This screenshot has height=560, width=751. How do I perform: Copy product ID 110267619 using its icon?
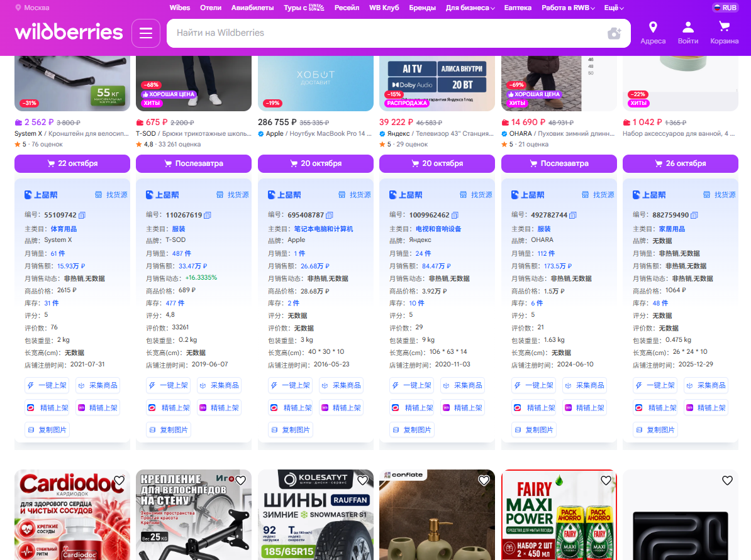[x=208, y=216]
